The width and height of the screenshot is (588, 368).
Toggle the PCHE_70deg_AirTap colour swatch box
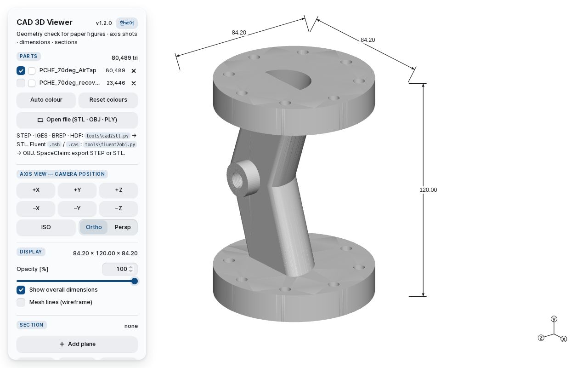tap(32, 71)
